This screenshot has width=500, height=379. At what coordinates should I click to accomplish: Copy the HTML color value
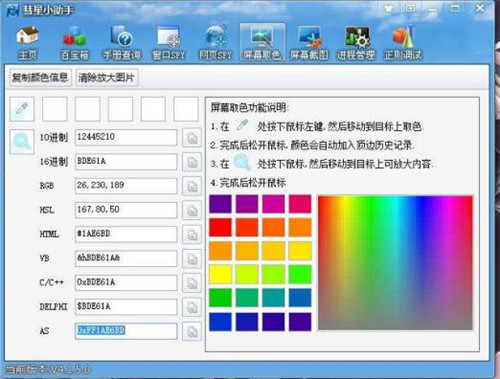(192, 235)
